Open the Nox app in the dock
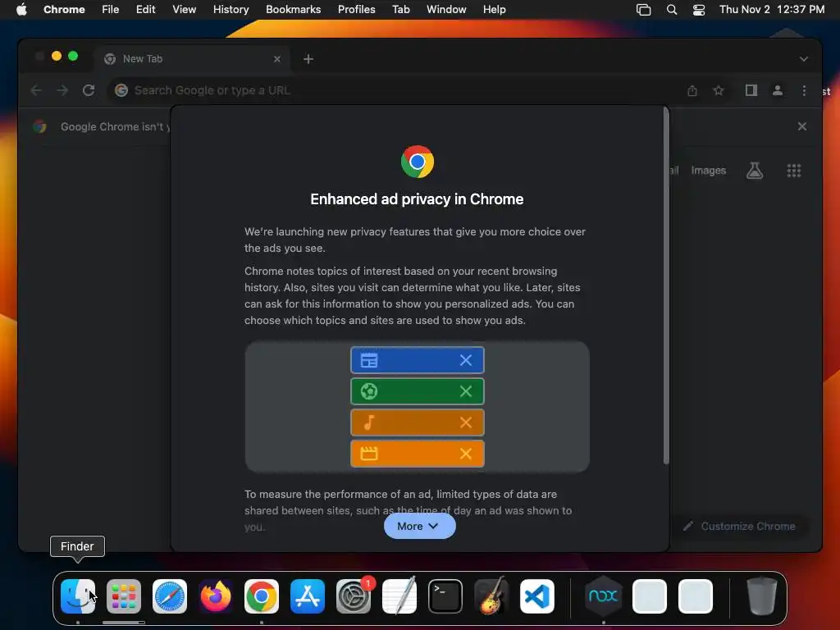Image resolution: width=840 pixels, height=630 pixels. coord(603,596)
